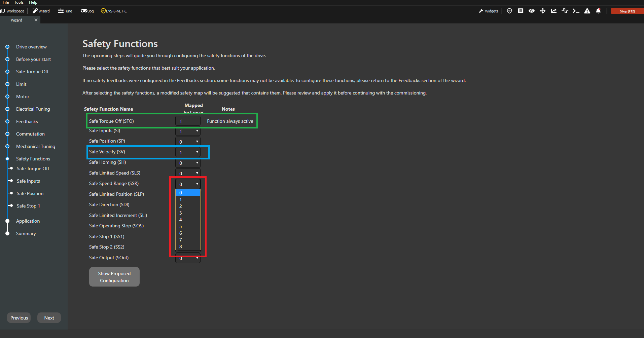
Task: Open the list table icon in toolbar
Action: click(521, 11)
